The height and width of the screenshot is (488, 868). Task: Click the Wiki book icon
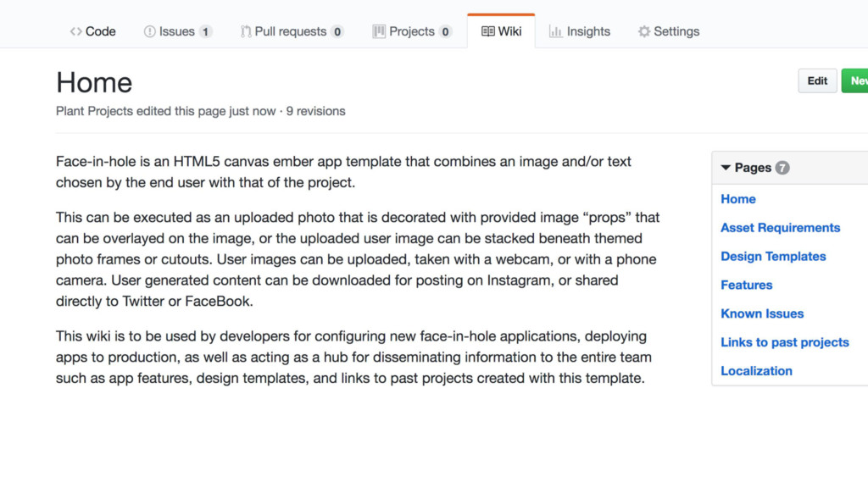(x=488, y=31)
